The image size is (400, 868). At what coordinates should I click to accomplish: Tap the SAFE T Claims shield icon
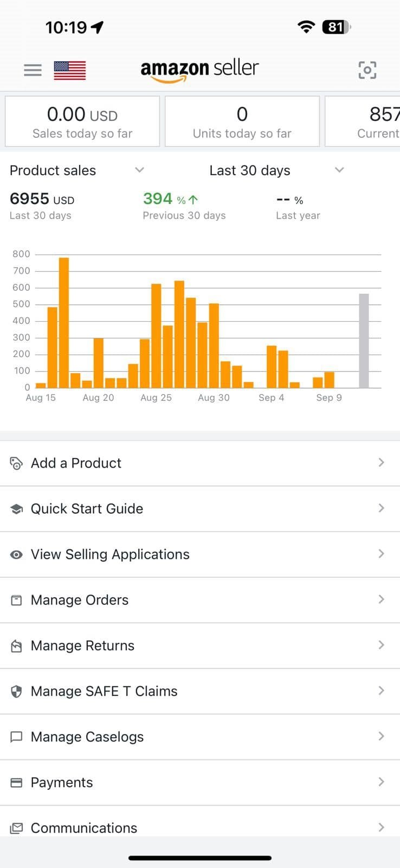click(16, 691)
